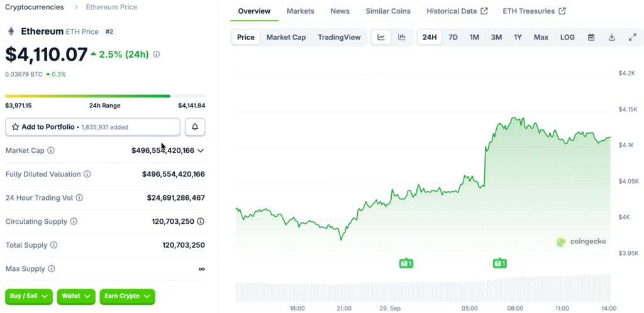Image resolution: width=644 pixels, height=313 pixels.
Task: Click the 24 Hour Trading Vol info icon
Action: pyautogui.click(x=79, y=198)
